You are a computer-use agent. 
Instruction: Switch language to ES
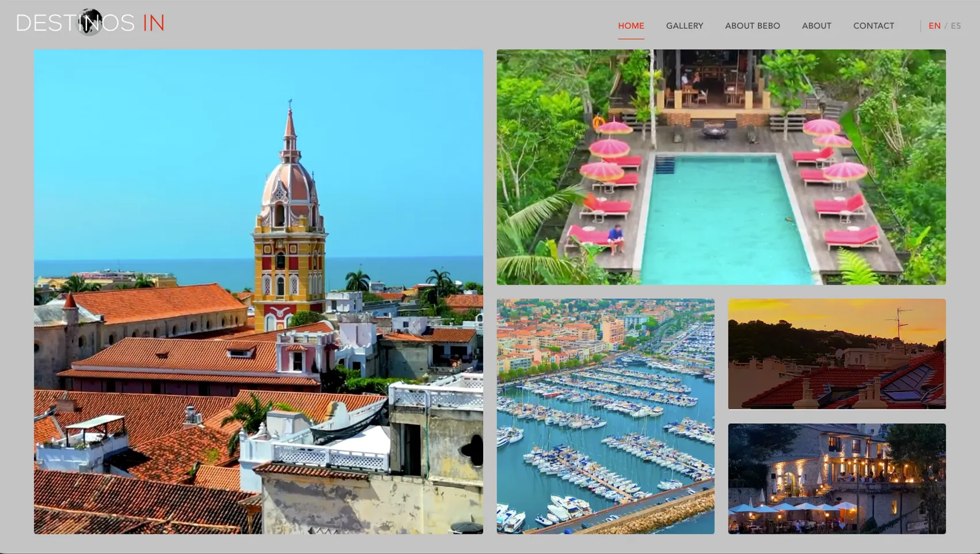point(956,26)
